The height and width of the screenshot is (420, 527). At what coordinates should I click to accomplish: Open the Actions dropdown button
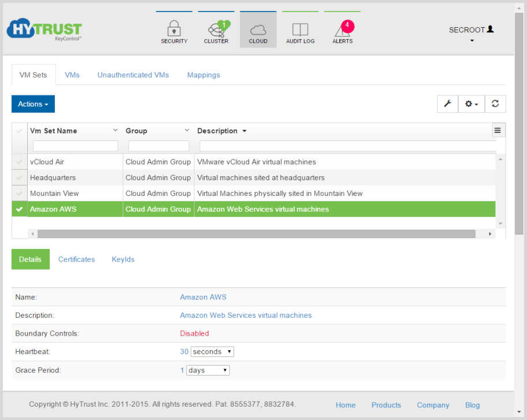[33, 104]
